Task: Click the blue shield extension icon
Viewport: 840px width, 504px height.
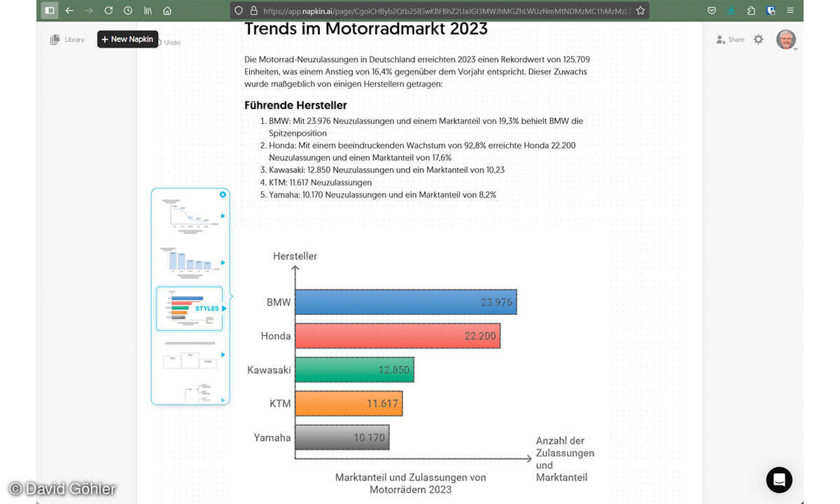Action: pos(771,10)
